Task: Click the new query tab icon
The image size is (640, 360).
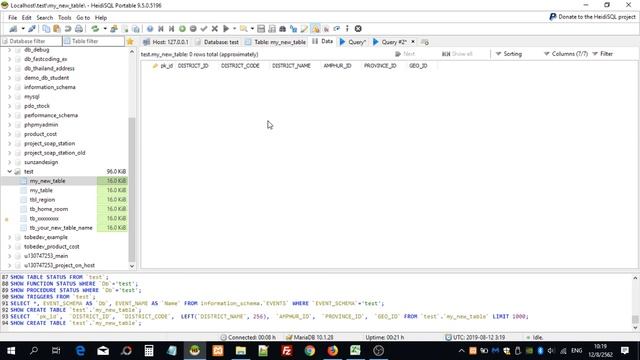Action: pos(425,42)
